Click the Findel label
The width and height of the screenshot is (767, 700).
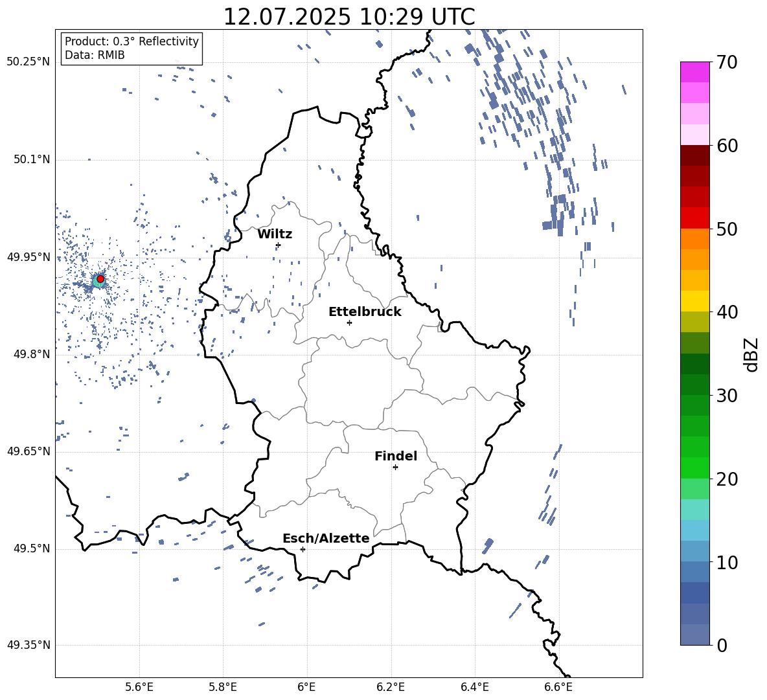[x=396, y=456]
